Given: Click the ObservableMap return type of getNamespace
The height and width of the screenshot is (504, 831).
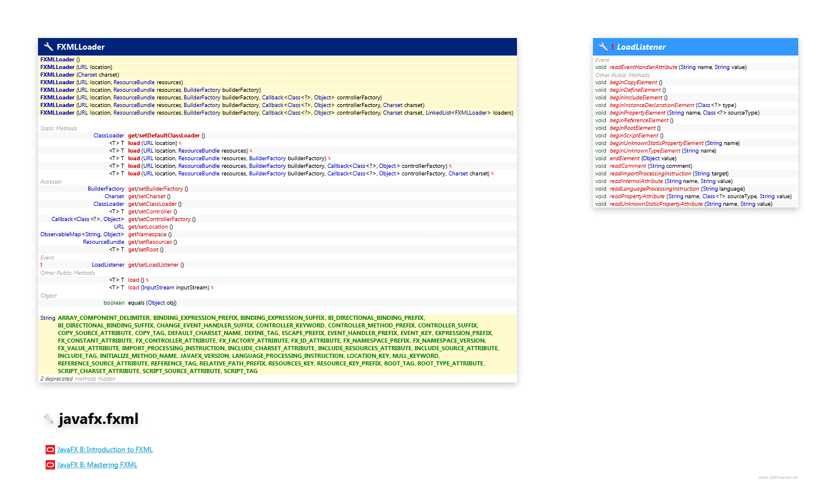Looking at the screenshot, I should click(x=61, y=234).
